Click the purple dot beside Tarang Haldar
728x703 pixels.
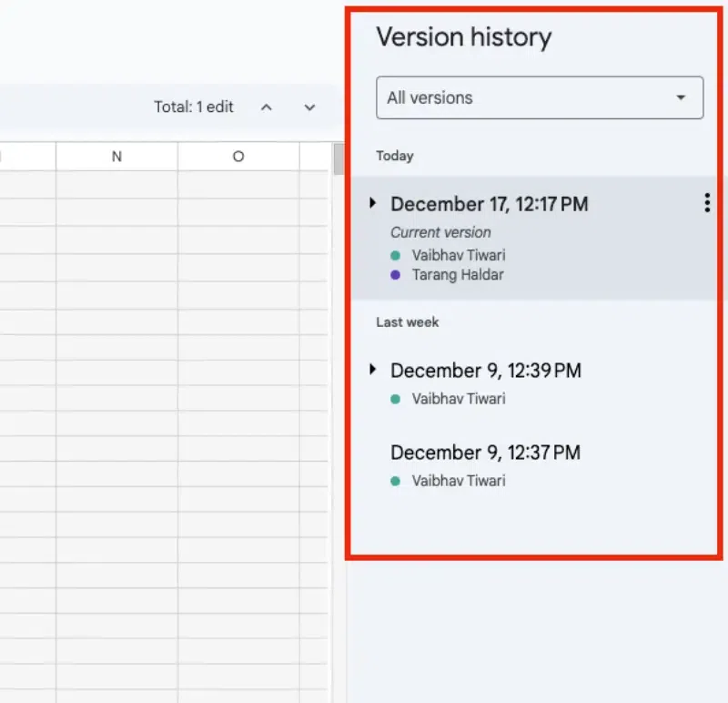coord(395,275)
